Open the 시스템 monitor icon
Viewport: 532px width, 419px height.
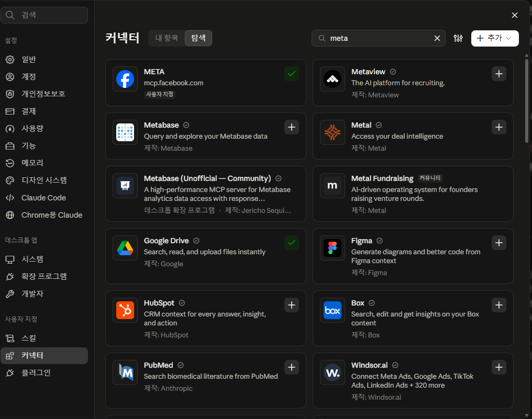[10, 259]
